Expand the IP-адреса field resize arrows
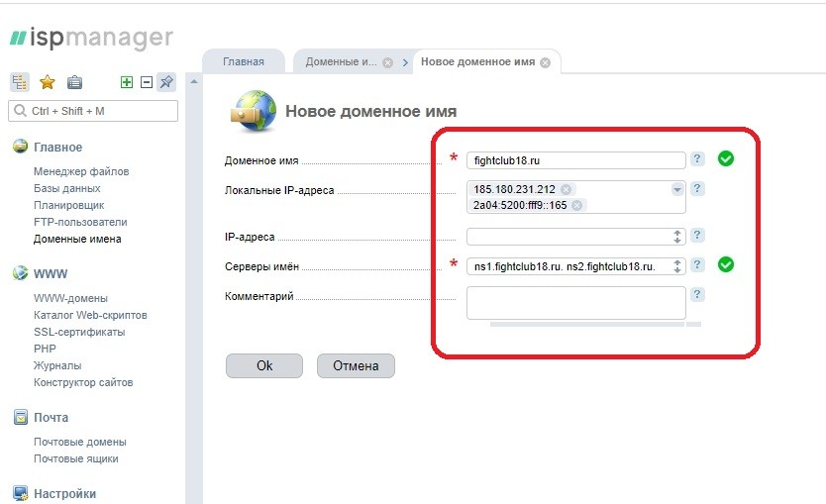826x504 pixels. [677, 237]
